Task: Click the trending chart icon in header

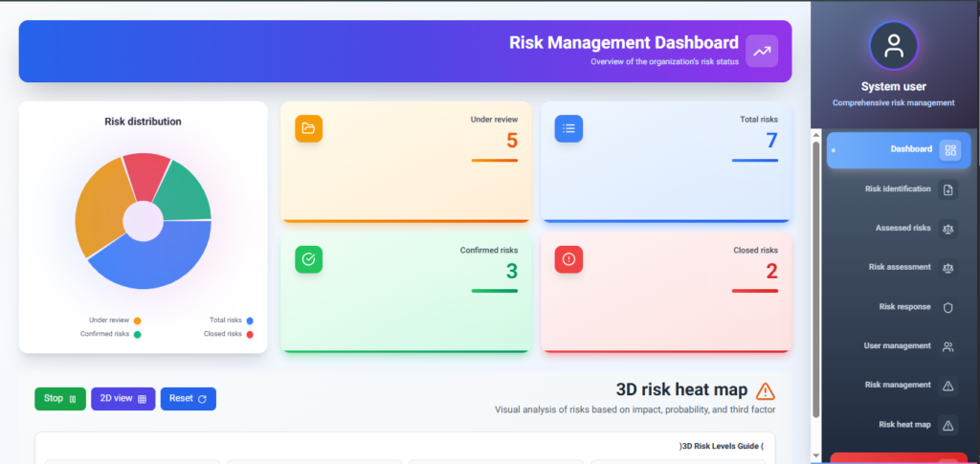Action: [x=762, y=52]
